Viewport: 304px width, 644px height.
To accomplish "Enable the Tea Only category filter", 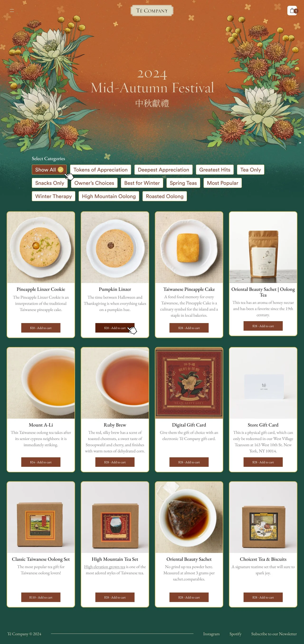I will pyautogui.click(x=250, y=170).
